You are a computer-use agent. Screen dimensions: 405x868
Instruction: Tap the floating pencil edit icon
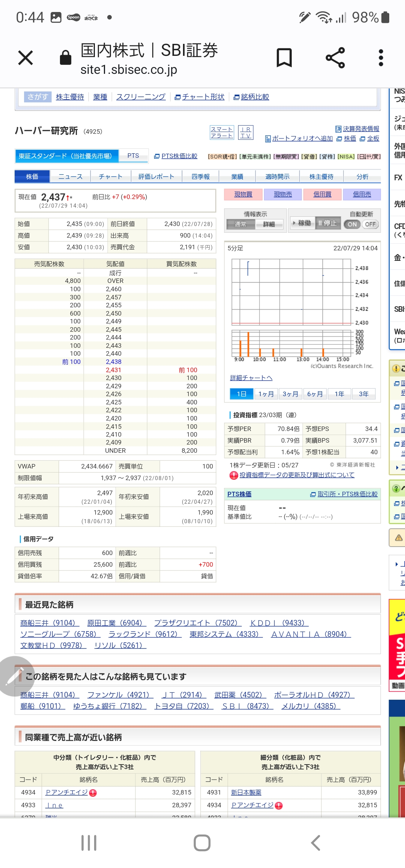pyautogui.click(x=15, y=676)
